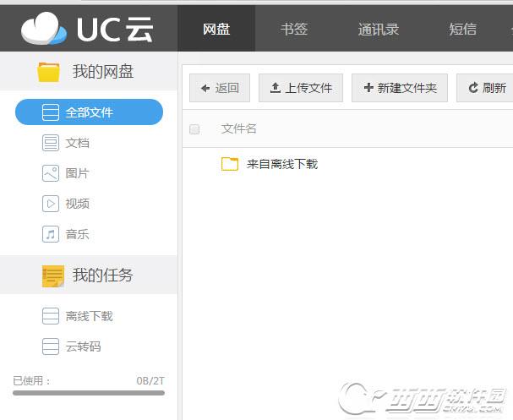Click the 上传文件 button
The width and height of the screenshot is (513, 420).
(x=301, y=88)
